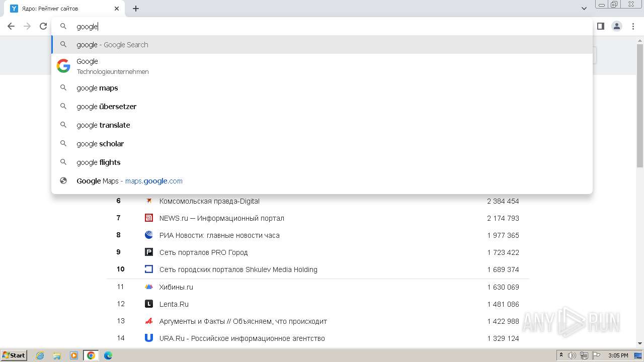Click the omnibox text field containing google

322,26
